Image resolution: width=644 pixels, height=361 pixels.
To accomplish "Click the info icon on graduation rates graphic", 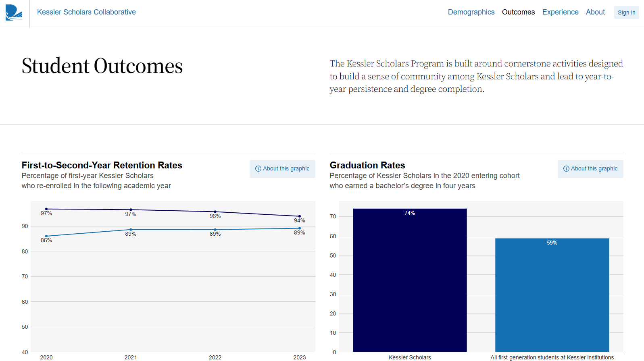I will 566,169.
